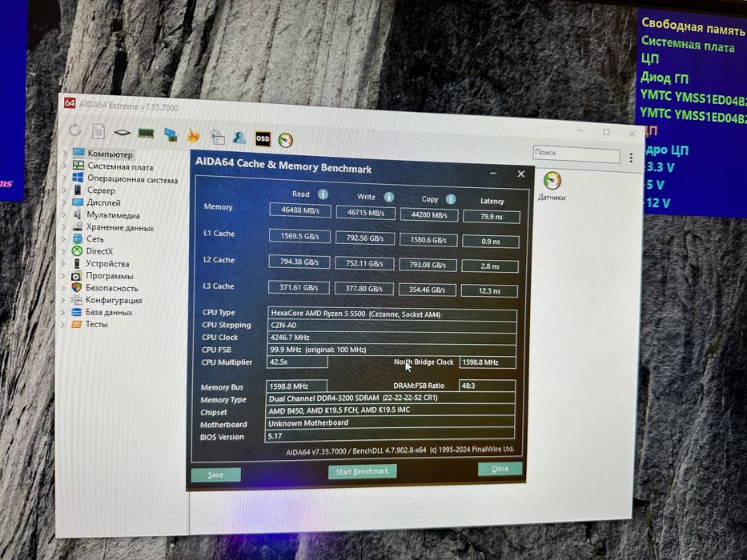Click the AIDA64 app icon in title bar
This screenshot has height=560, width=747.
point(70,102)
